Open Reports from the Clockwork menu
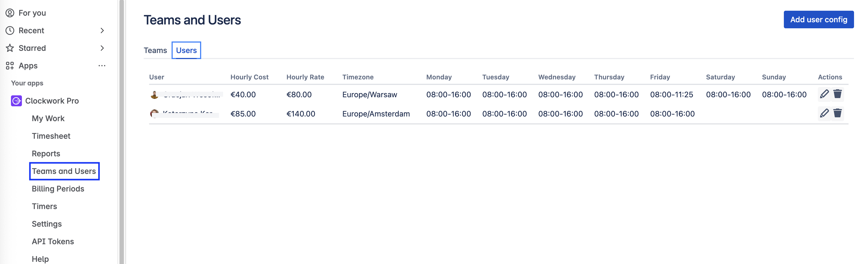 [x=46, y=154]
